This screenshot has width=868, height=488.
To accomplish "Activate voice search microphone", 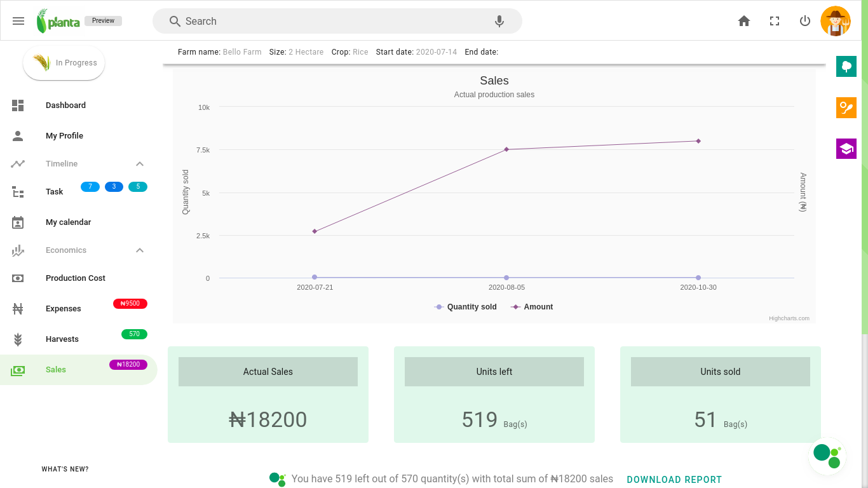I will (x=499, y=21).
